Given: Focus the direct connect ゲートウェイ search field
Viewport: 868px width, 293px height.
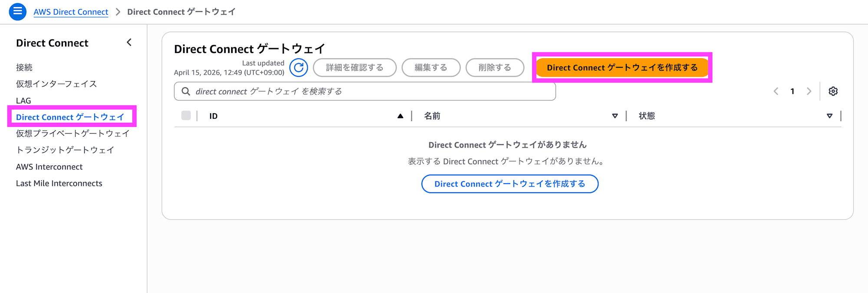Looking at the screenshot, I should [365, 91].
